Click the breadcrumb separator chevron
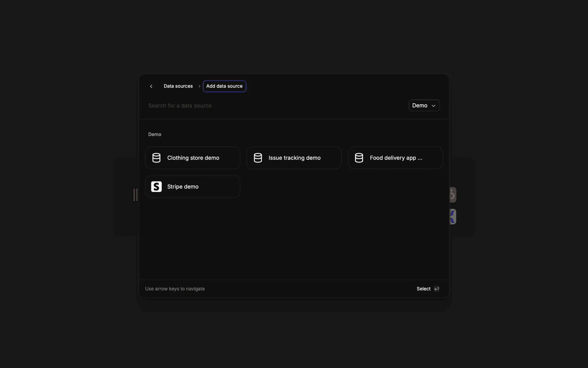Viewport: 588px width, 368px height. coord(199,86)
